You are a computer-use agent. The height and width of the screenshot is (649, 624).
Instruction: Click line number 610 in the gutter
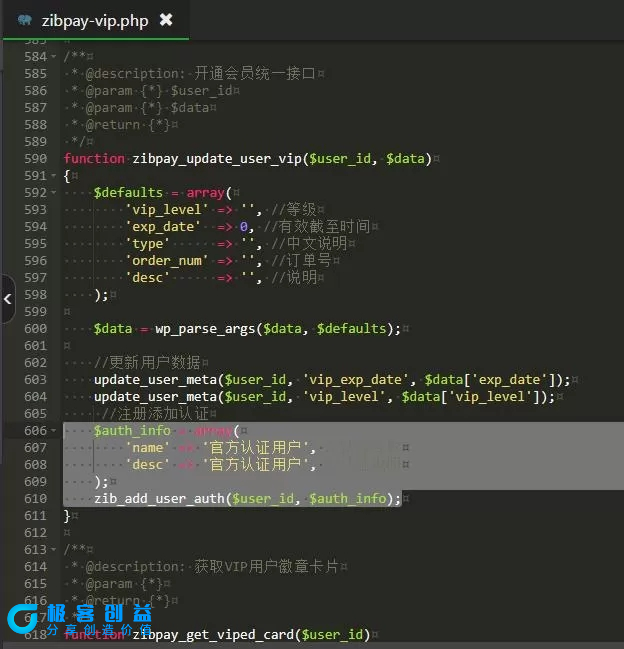click(x=35, y=498)
